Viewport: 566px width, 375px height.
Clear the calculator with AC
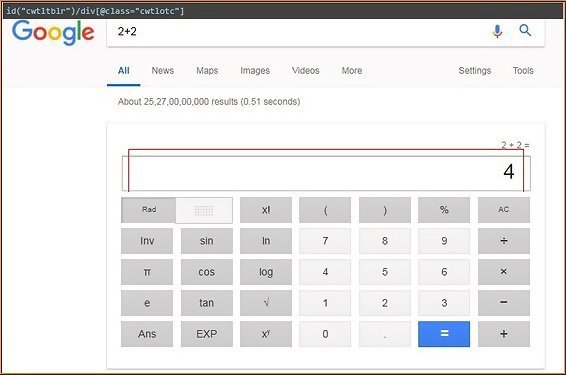[x=504, y=210]
